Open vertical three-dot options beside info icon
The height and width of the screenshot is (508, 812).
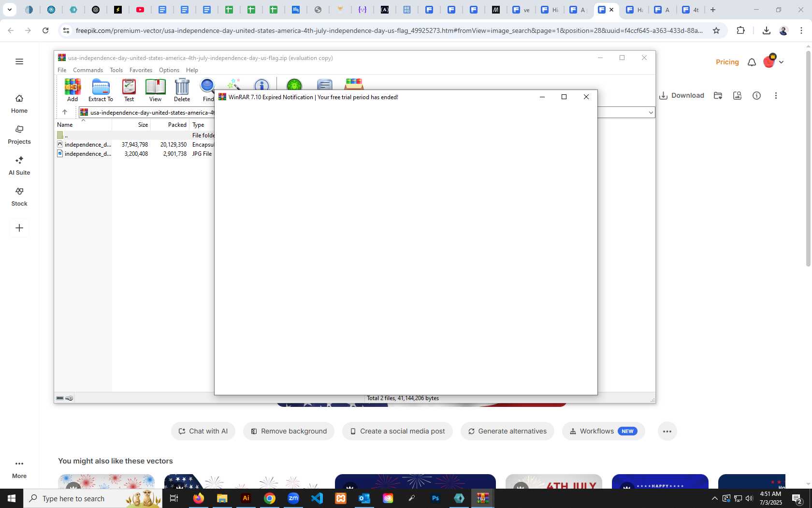pos(776,95)
